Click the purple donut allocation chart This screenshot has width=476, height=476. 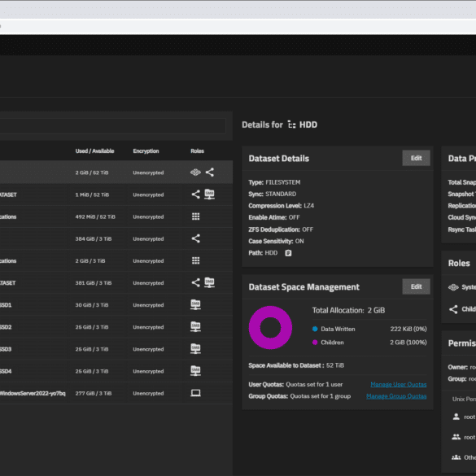click(270, 328)
